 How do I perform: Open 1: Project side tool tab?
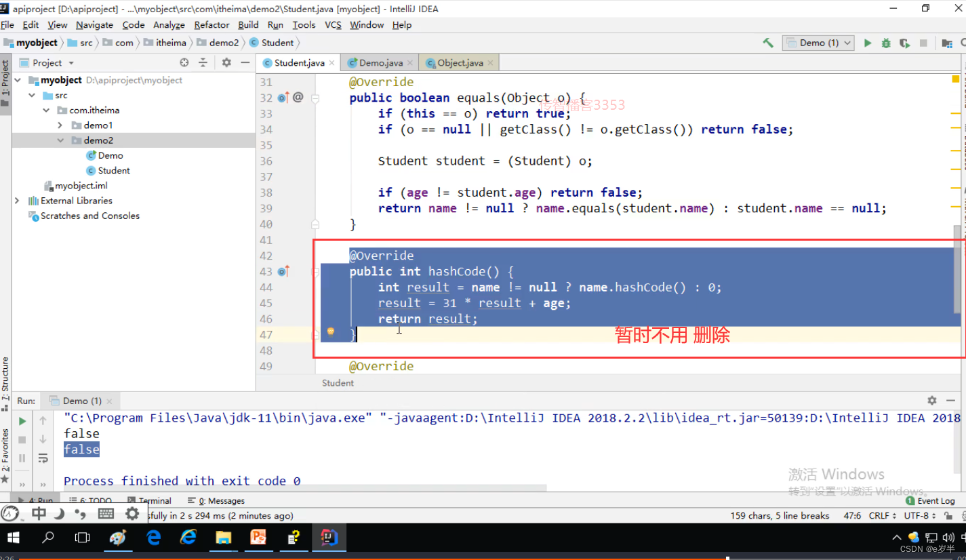pos(5,85)
